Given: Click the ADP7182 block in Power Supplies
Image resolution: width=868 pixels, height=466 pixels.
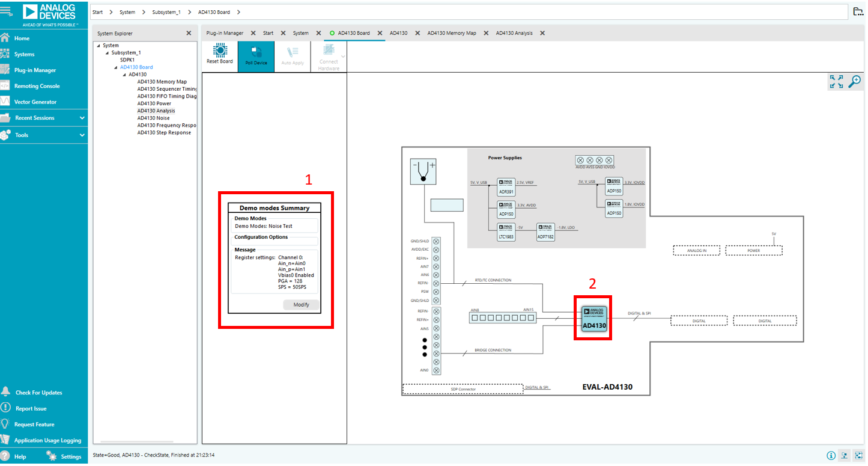Looking at the screenshot, I should click(x=545, y=232).
